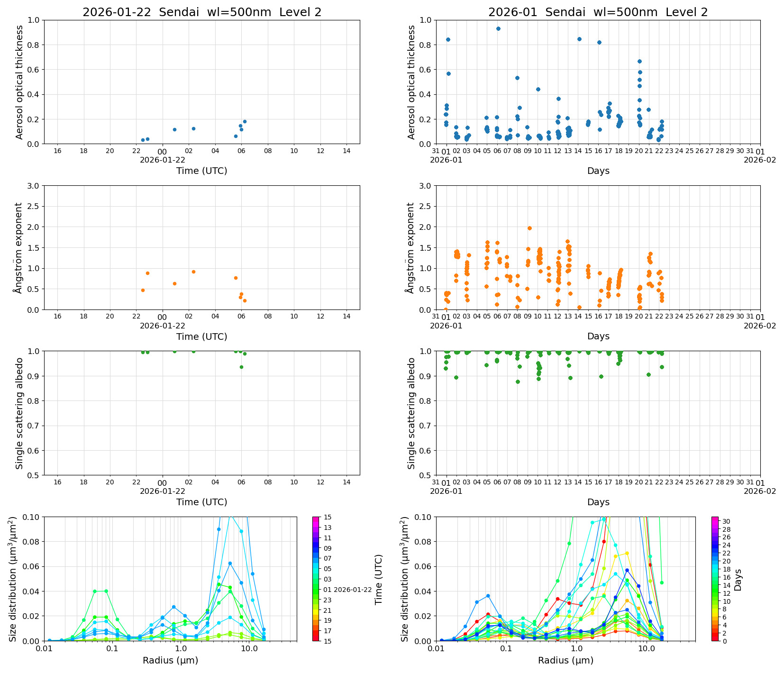This screenshot has width=784, height=673.
Task: Select the day 14 aerosol optical thickness point
Action: (579, 39)
